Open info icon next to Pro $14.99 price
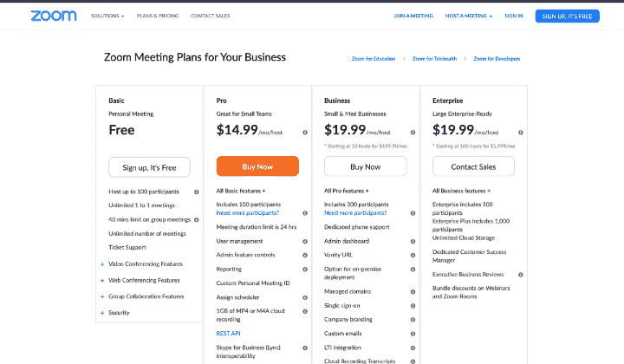Screen dimensions: 624x364 click(x=305, y=133)
